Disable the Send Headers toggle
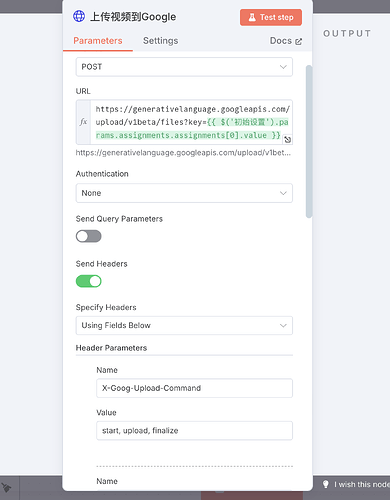 [x=89, y=281]
